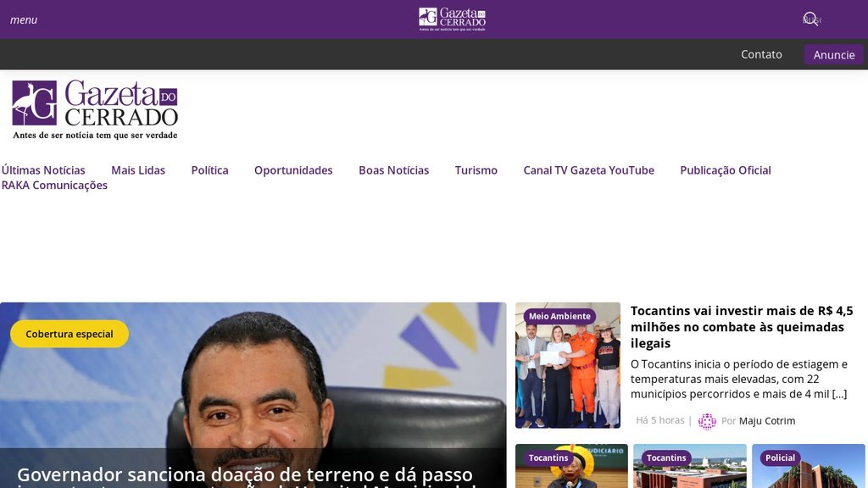Open the search magnifier icon
This screenshot has width=868, height=488.
[810, 19]
